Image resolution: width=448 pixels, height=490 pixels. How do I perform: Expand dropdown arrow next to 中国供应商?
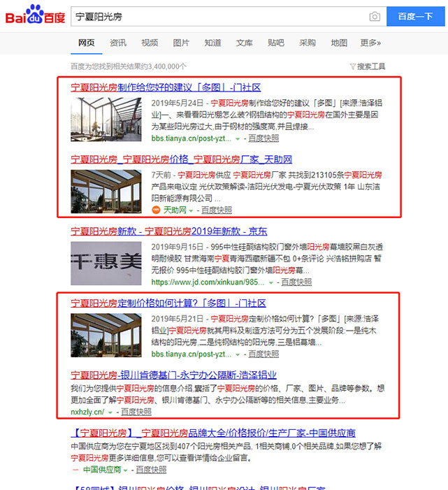[x=125, y=470]
